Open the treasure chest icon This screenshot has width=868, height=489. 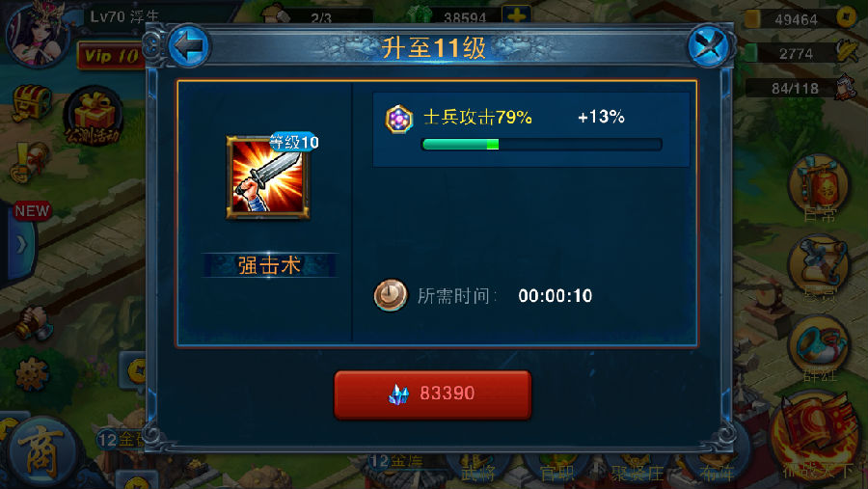(x=31, y=102)
